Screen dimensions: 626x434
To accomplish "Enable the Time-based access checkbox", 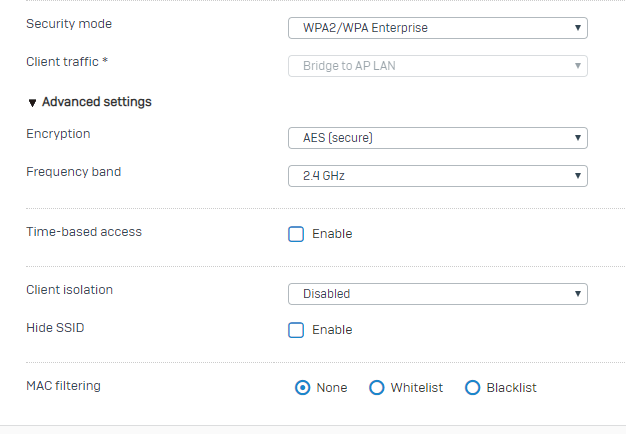I will [x=296, y=234].
